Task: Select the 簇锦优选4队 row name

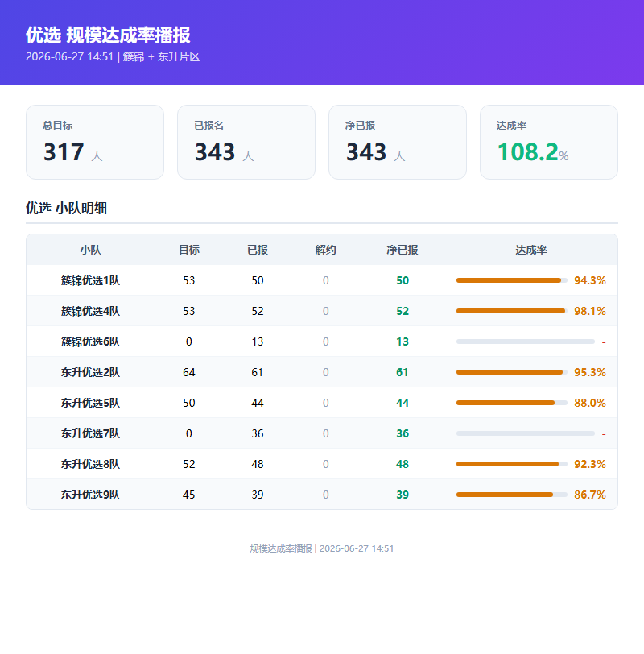Action: [90, 311]
